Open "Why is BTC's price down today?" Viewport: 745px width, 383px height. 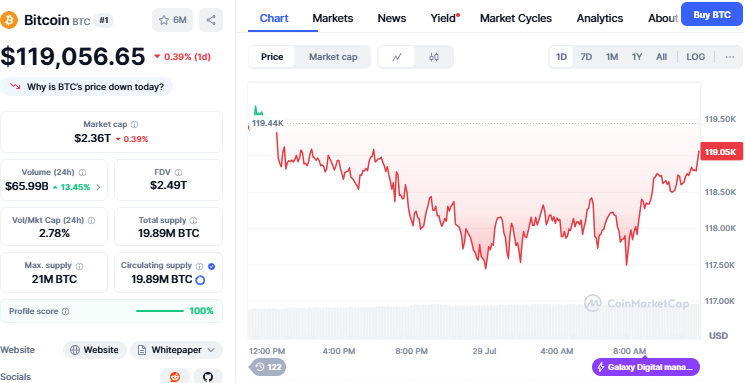pyautogui.click(x=86, y=87)
